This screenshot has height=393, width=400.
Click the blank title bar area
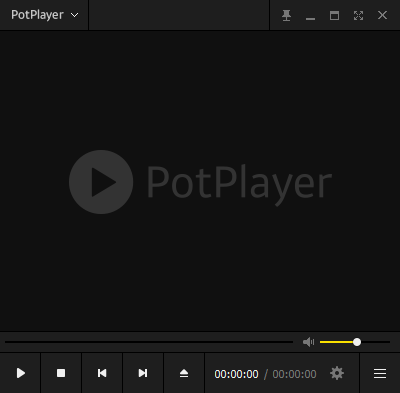(179, 15)
